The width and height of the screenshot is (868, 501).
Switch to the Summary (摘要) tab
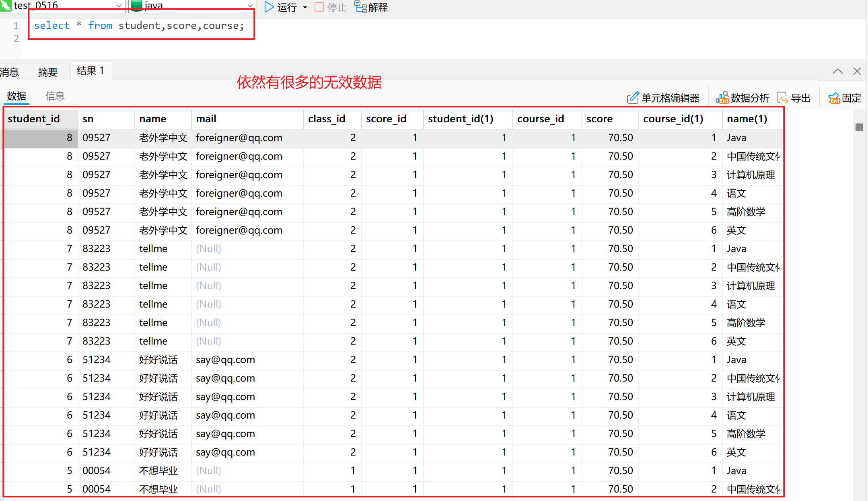tap(48, 72)
